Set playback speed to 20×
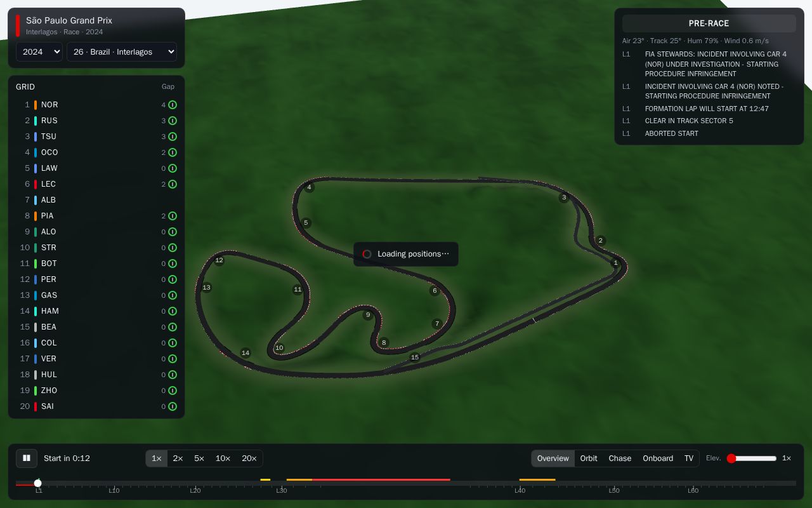Image resolution: width=812 pixels, height=508 pixels. 249,458
